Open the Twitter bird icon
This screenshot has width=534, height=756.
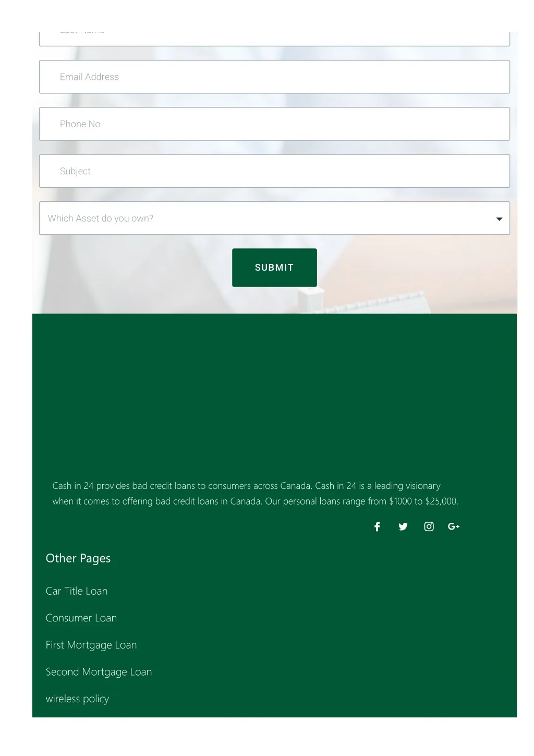coord(403,526)
